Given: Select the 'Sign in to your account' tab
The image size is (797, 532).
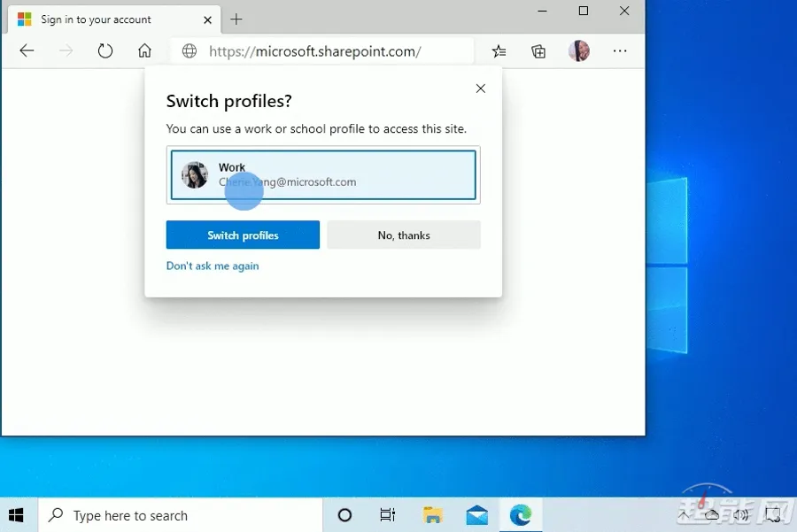Looking at the screenshot, I should click(x=114, y=19).
